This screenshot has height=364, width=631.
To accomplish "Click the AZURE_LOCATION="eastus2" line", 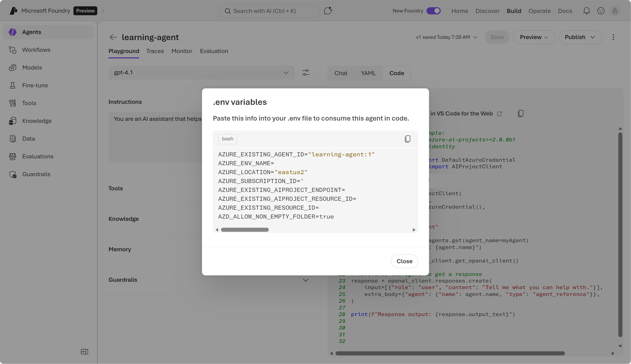I will [x=263, y=172].
